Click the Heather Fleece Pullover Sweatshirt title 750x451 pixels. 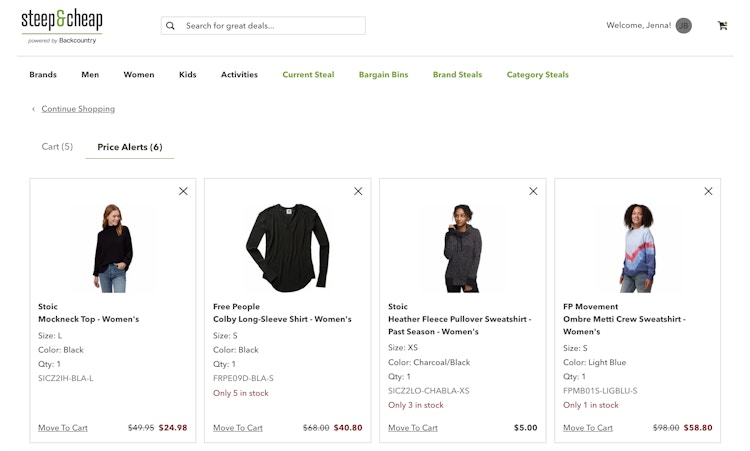tap(460, 325)
